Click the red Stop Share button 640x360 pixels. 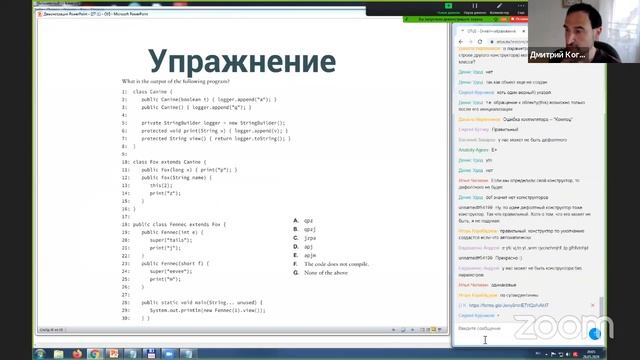(x=519, y=19)
